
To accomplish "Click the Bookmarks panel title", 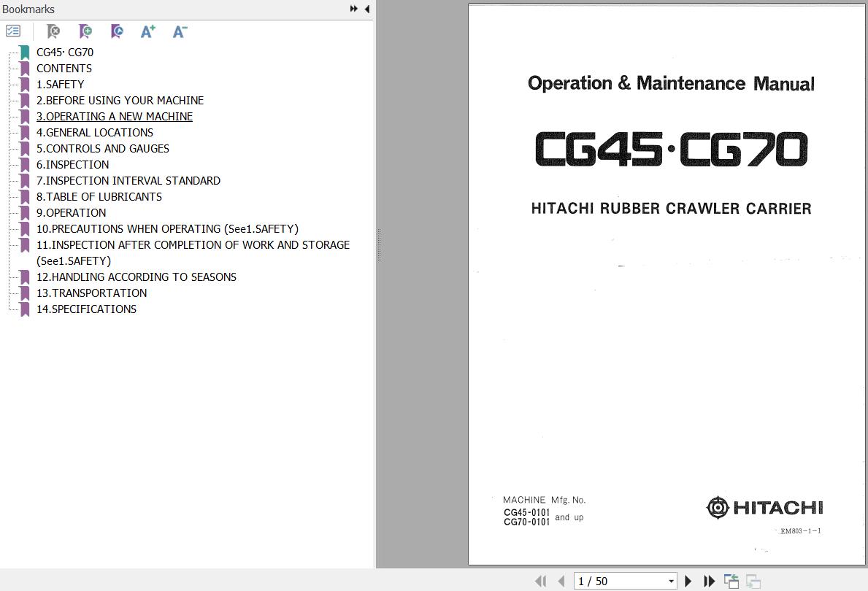I will [x=28, y=9].
